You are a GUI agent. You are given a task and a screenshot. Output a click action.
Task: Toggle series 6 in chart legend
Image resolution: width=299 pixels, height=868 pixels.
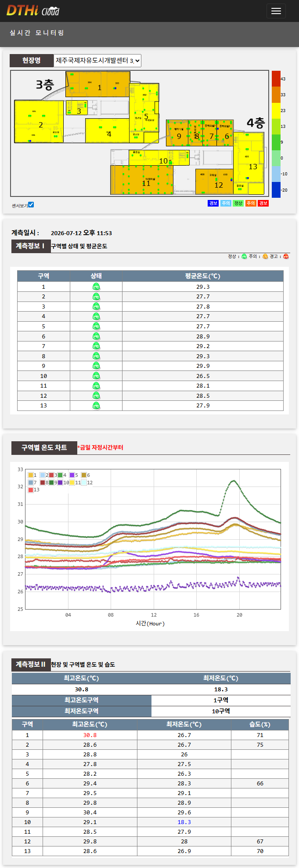[84, 475]
